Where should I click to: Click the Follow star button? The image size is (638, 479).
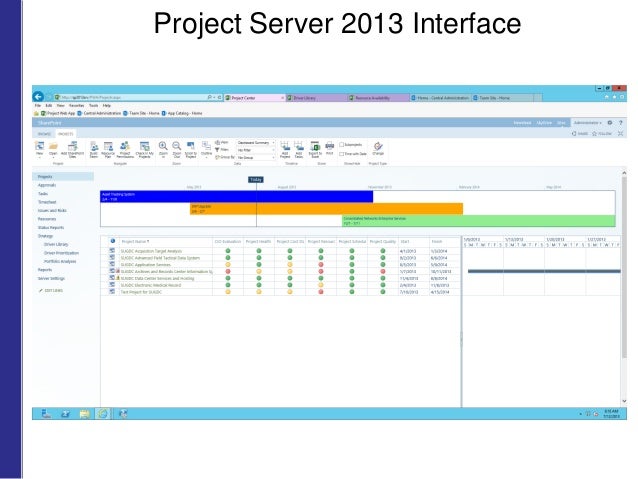point(602,133)
